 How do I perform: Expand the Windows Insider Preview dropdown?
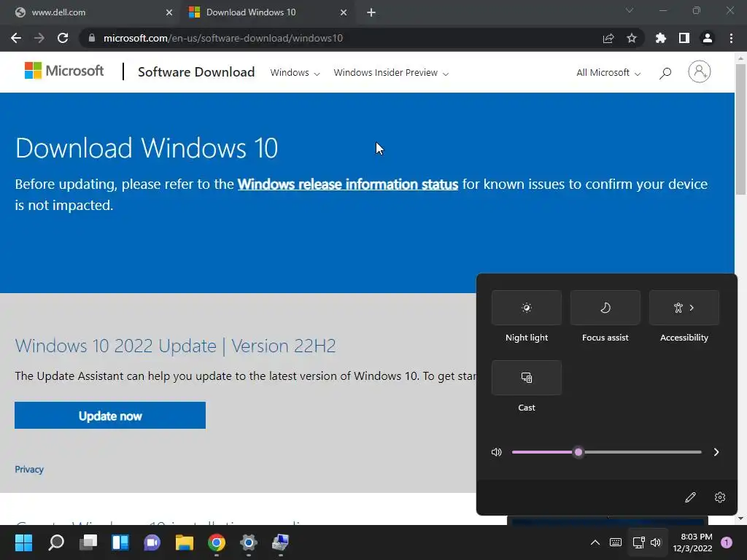pyautogui.click(x=391, y=73)
